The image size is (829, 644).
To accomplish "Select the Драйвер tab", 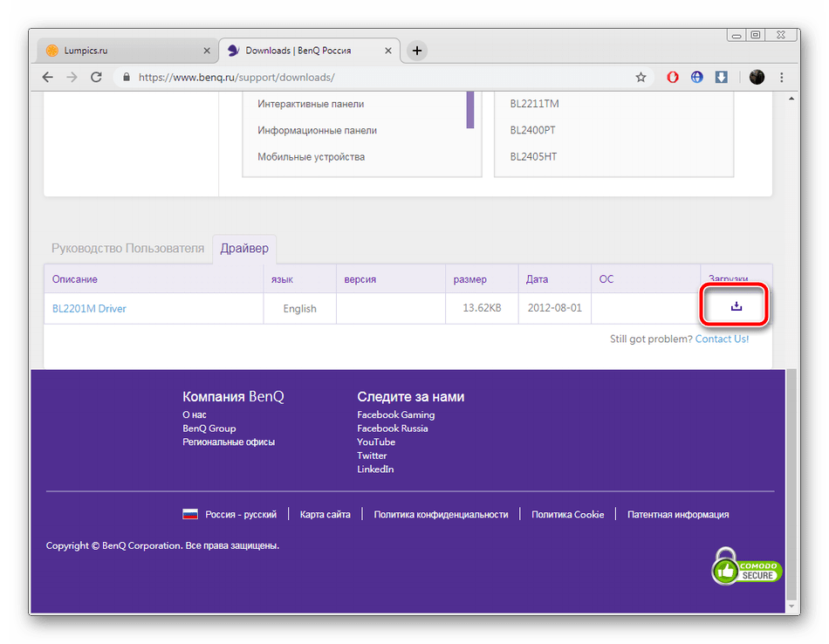I will click(x=244, y=249).
